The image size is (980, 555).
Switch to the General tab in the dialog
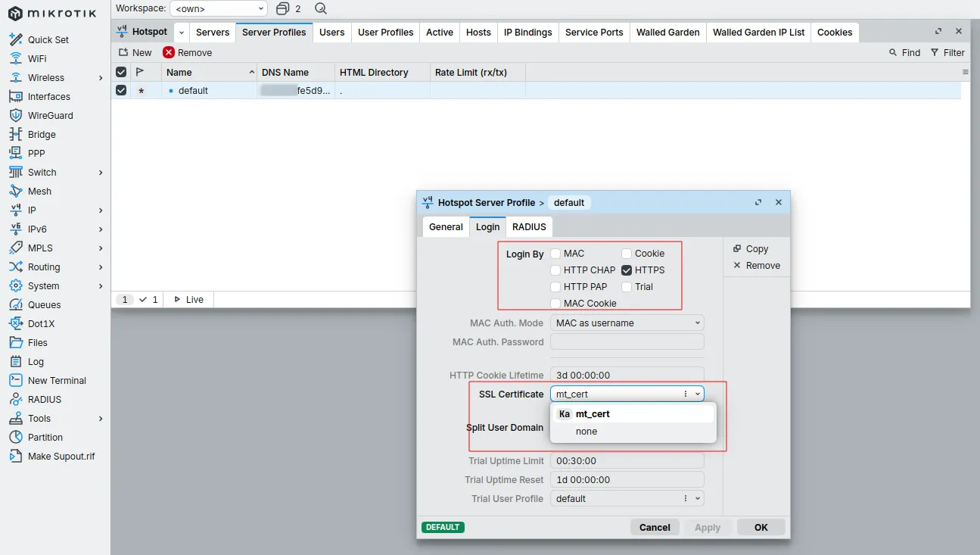point(446,227)
